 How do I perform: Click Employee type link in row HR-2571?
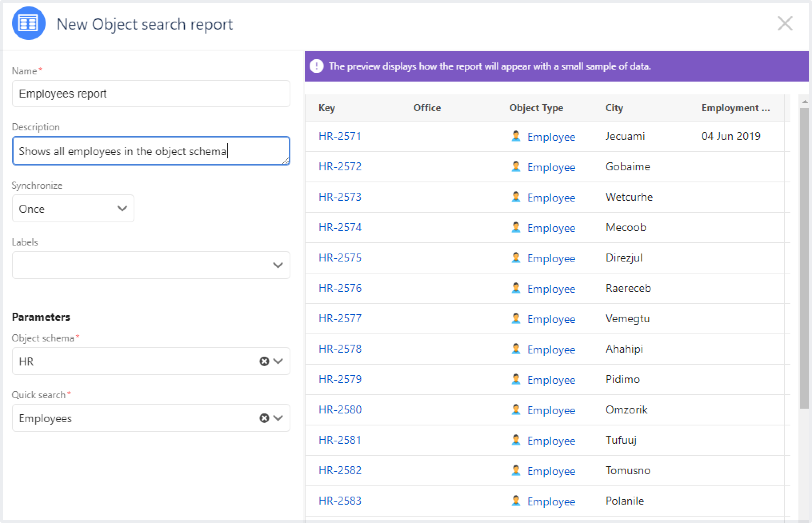click(x=551, y=137)
